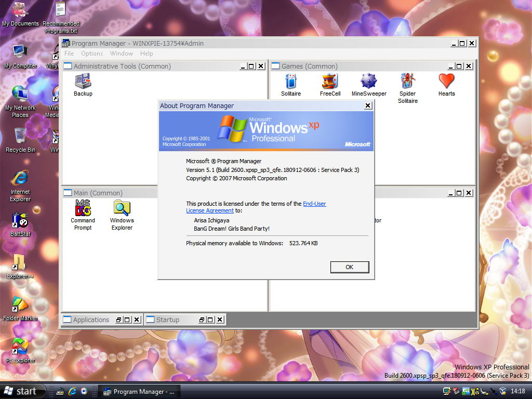Launch MineSweeper from Games group
This screenshot has height=399, width=532.
click(x=369, y=85)
